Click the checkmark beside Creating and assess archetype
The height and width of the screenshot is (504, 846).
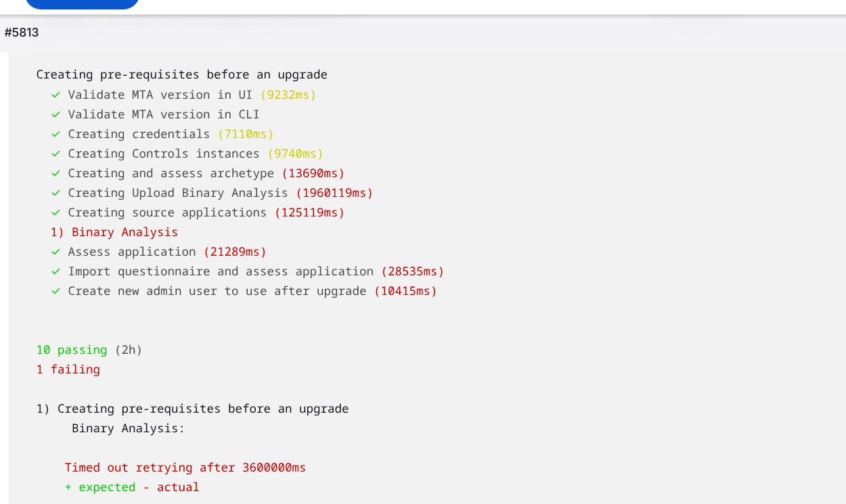pyautogui.click(x=55, y=174)
